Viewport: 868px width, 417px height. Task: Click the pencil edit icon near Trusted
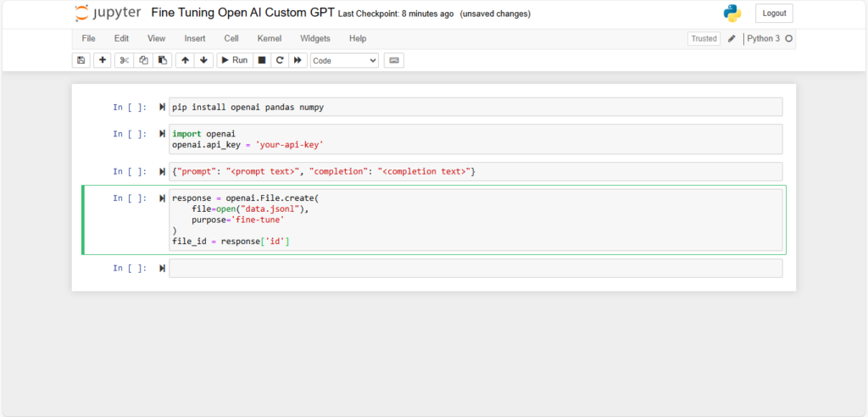point(732,39)
